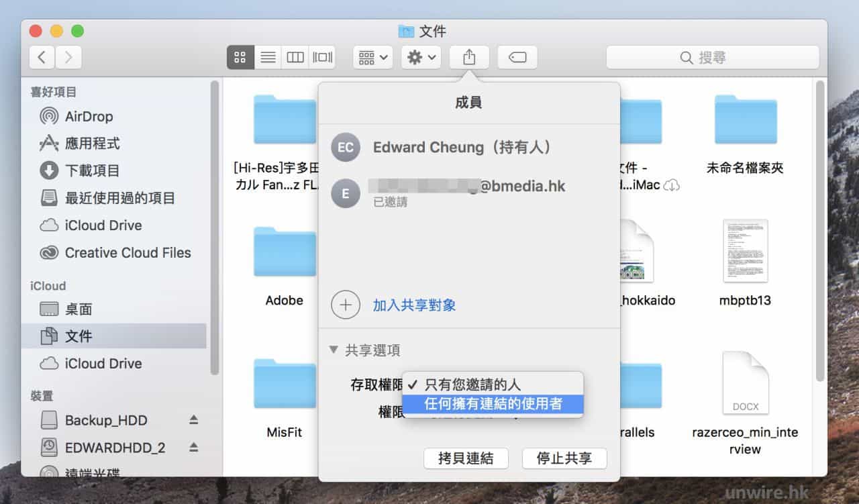The width and height of the screenshot is (859, 504).
Task: Eject the EDWARDHDD_2 drive
Action: tap(193, 447)
